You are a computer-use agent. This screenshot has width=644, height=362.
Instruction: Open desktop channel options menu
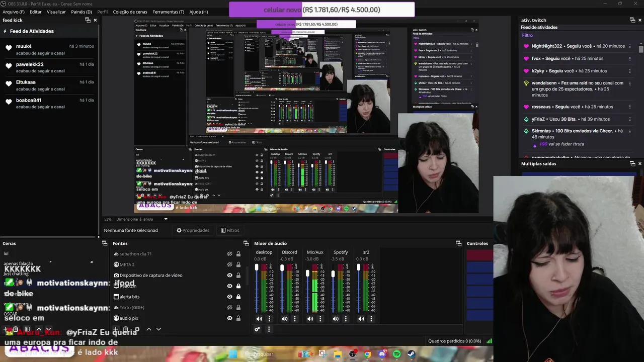click(269, 318)
